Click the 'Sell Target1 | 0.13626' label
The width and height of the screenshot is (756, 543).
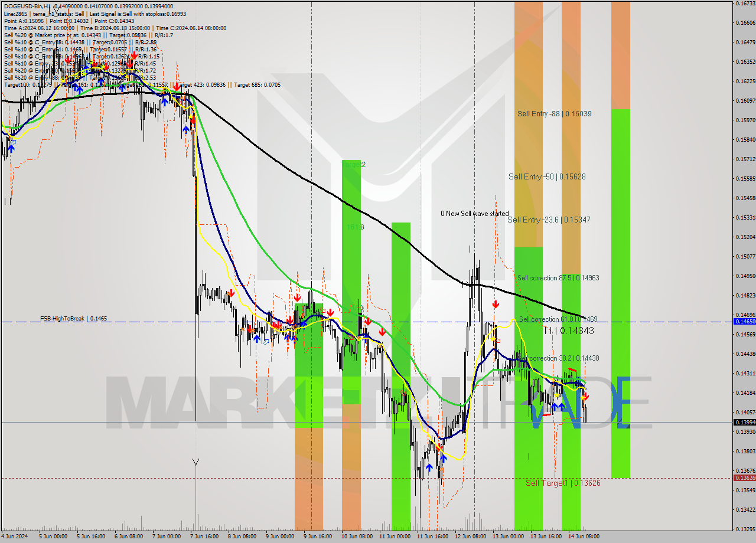(563, 483)
